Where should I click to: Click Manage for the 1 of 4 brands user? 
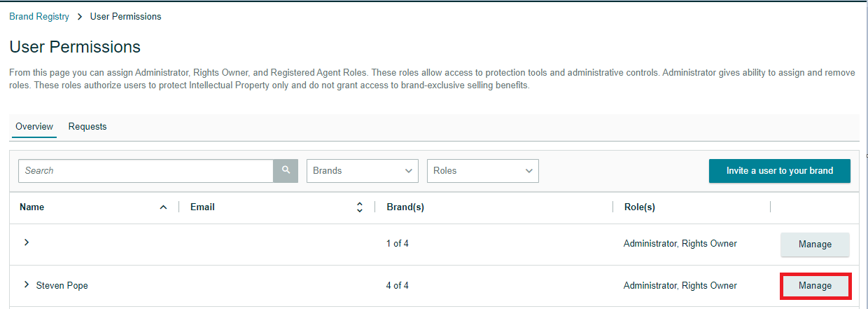tap(815, 245)
